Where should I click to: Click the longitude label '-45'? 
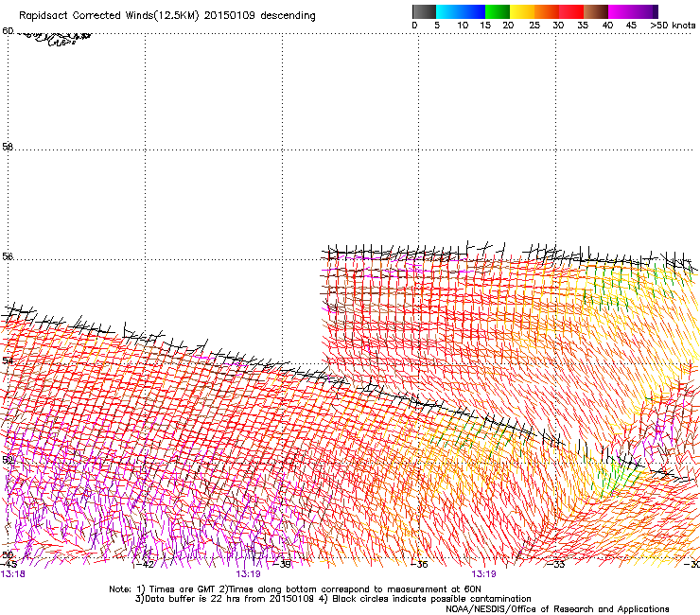pos(9,565)
